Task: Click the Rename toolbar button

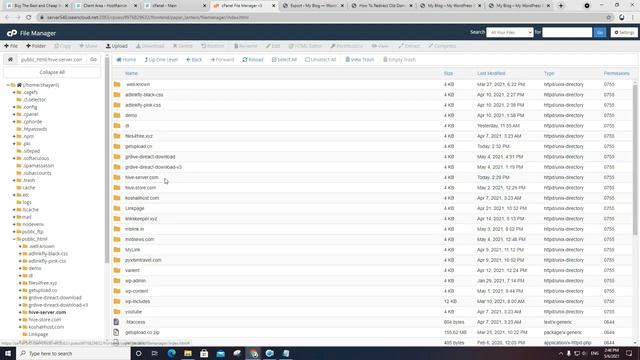Action: pyautogui.click(x=245, y=46)
